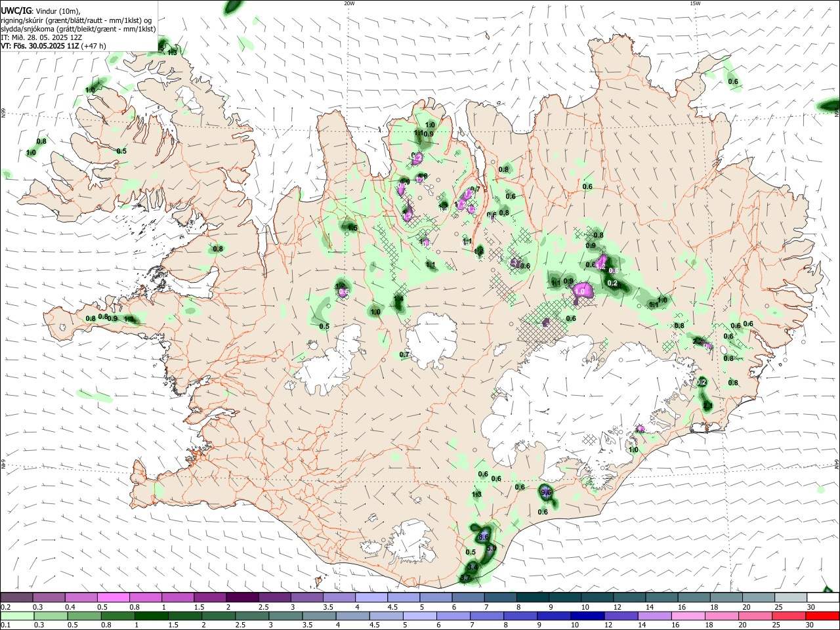
Task: Click the deep navy rain swatch from 10 to 12
Action: click(587, 616)
